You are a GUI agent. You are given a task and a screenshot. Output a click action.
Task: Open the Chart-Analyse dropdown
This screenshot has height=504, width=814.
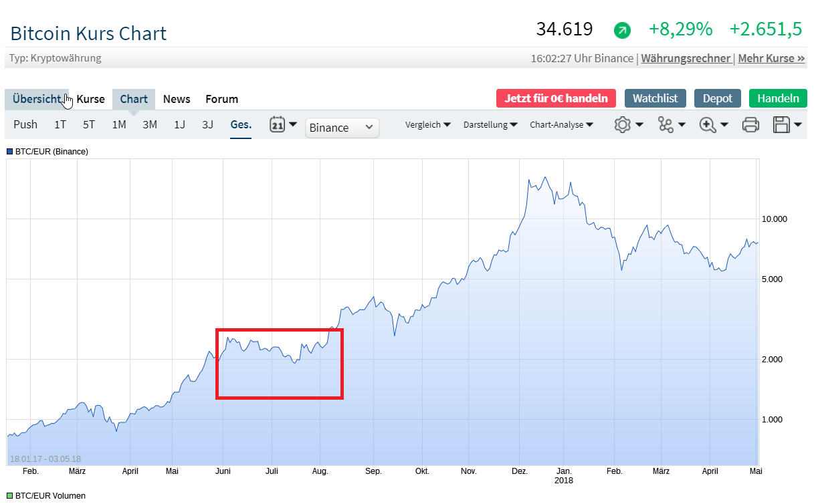561,124
